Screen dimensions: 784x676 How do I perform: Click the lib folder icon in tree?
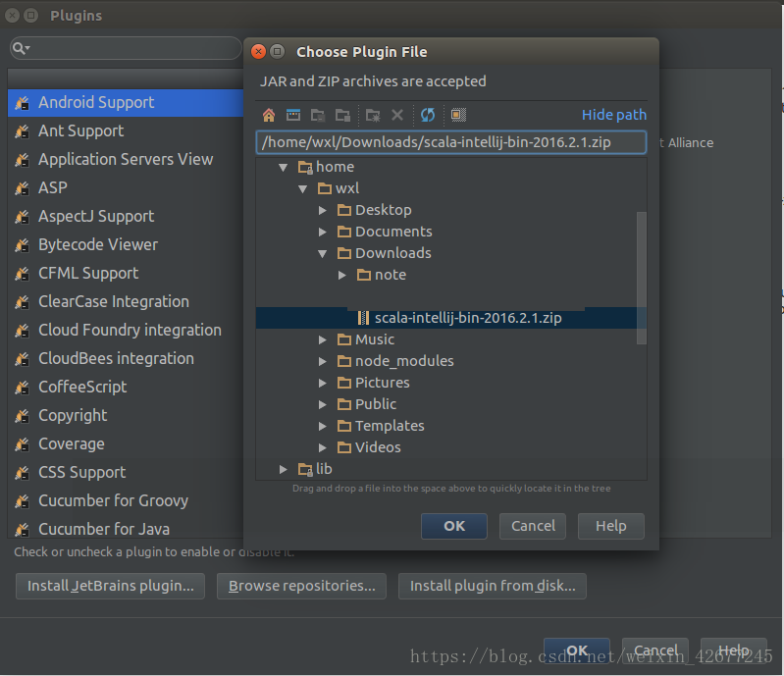click(305, 469)
